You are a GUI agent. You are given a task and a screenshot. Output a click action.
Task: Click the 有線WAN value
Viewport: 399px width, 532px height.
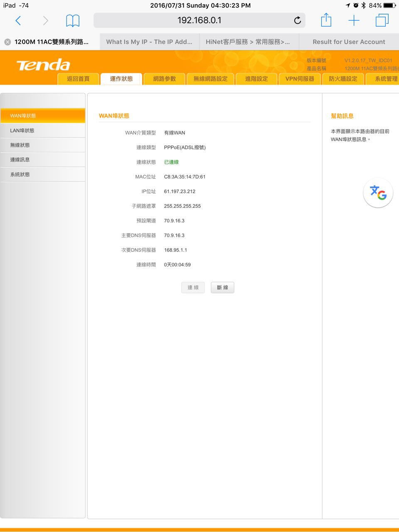click(175, 133)
